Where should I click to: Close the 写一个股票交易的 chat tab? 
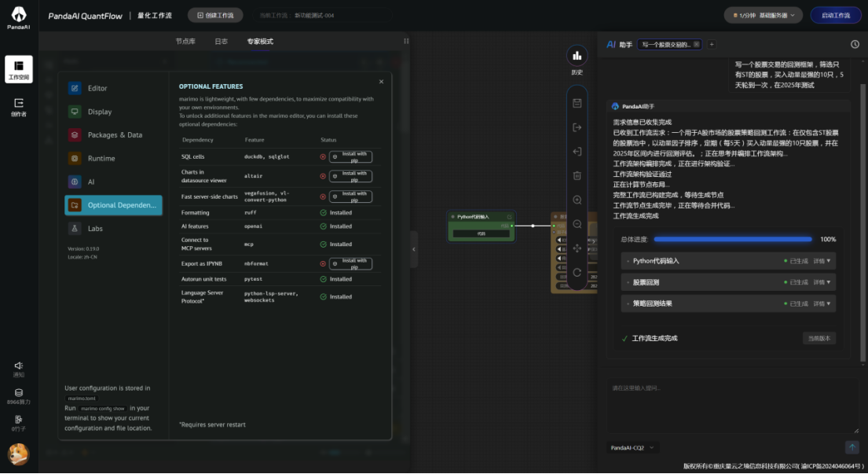click(x=697, y=44)
